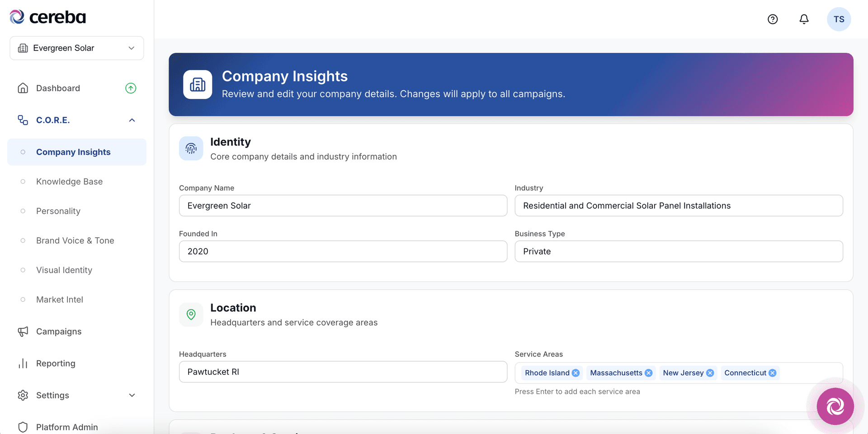The image size is (868, 434).
Task: Open the notifications bell
Action: click(804, 19)
